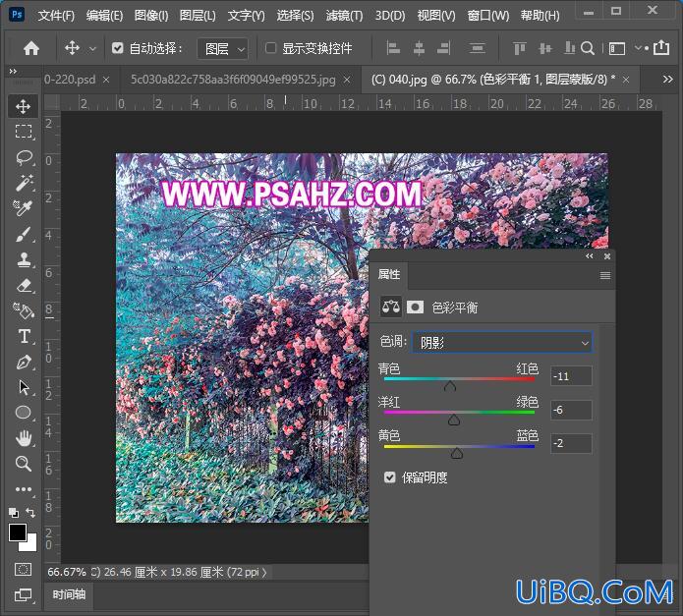Screen dimensions: 683x616
Task: Open the 图像(I) menu
Action: point(151,16)
